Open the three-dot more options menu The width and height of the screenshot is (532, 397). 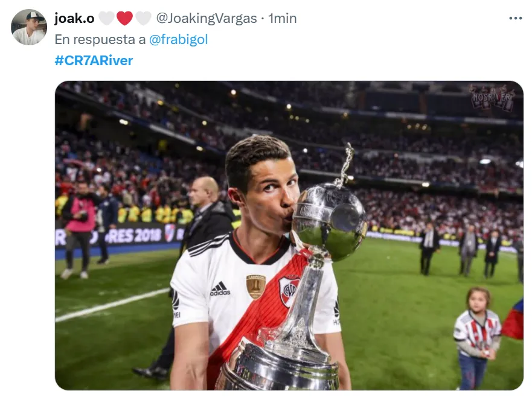[515, 18]
